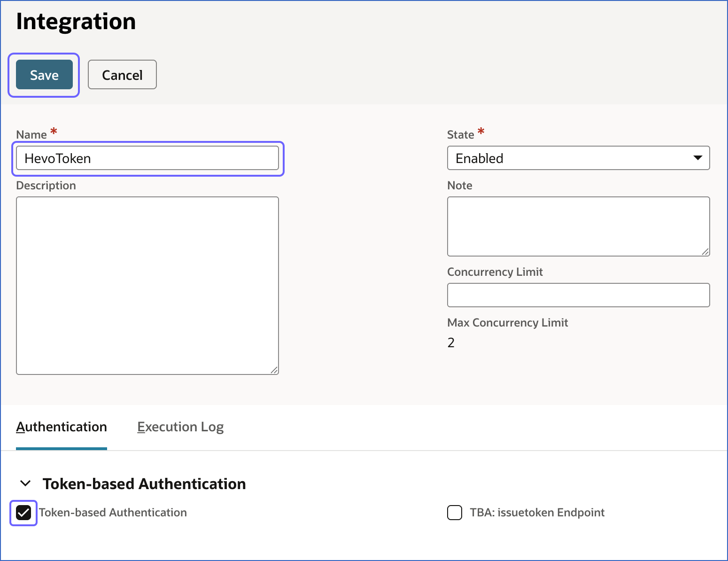Click inside the Note text area
Screen dimensions: 728x561
(578, 226)
